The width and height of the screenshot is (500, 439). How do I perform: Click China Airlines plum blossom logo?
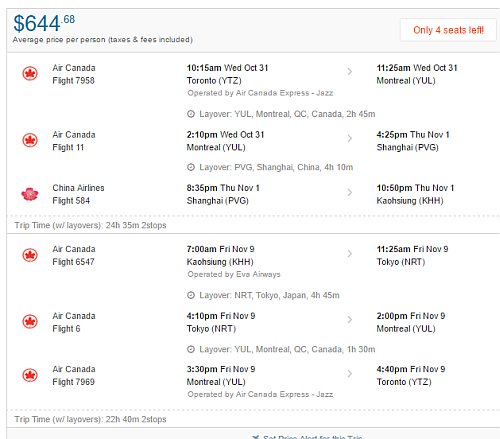(x=30, y=194)
